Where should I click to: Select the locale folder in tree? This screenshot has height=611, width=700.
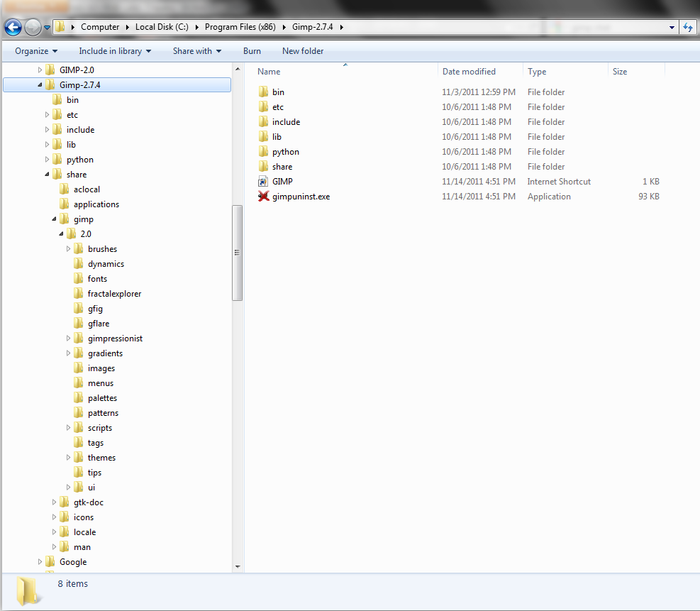(78, 532)
